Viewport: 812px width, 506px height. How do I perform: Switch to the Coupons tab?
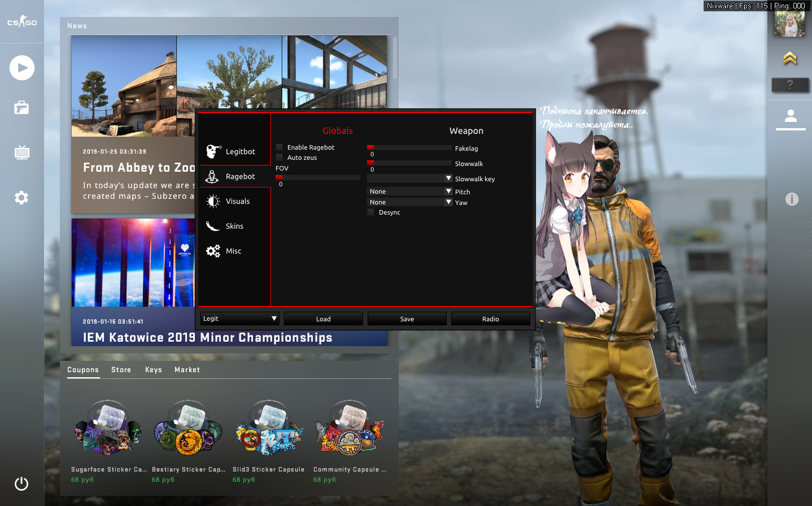tap(83, 370)
